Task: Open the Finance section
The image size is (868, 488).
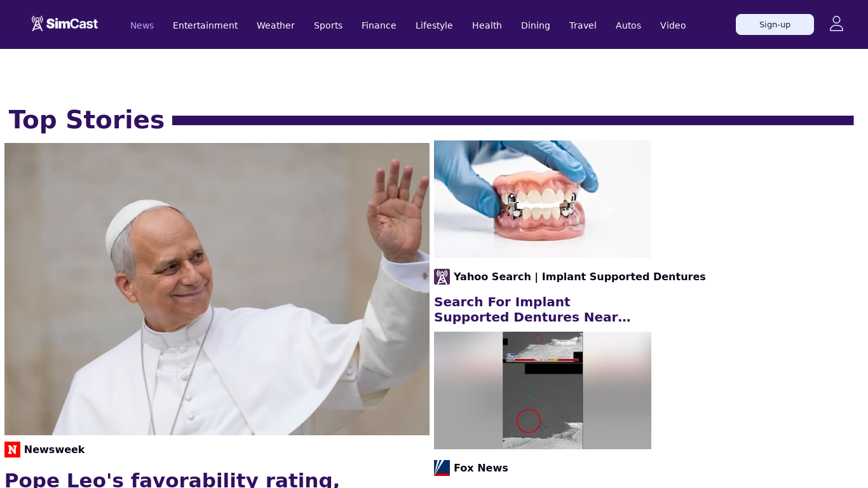Action: pos(379,25)
